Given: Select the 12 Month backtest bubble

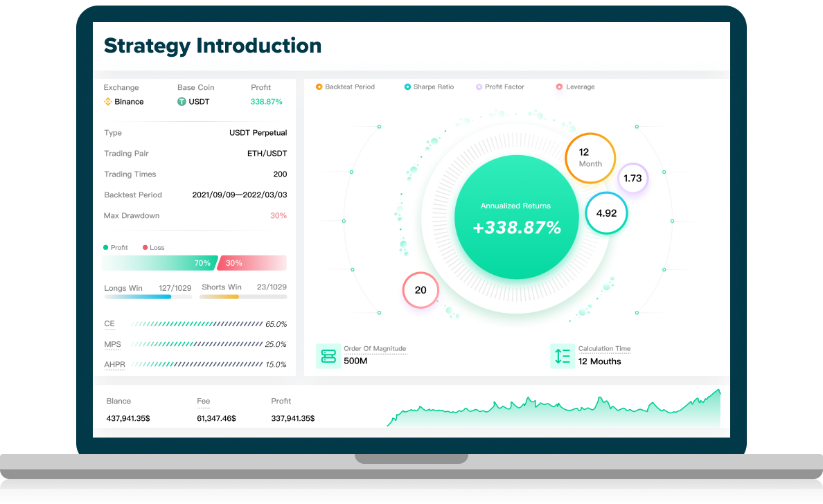Looking at the screenshot, I should (590, 158).
